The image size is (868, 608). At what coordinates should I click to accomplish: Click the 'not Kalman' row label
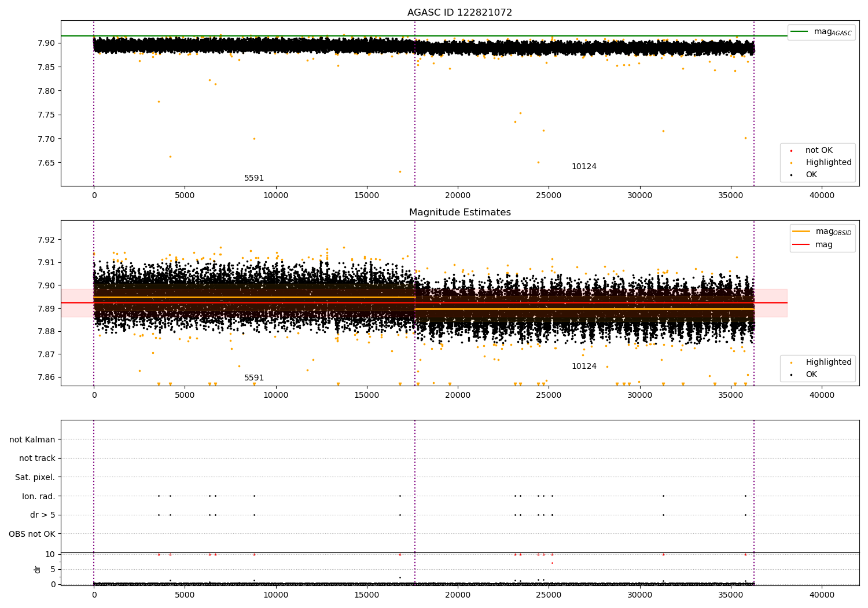click(x=32, y=439)
